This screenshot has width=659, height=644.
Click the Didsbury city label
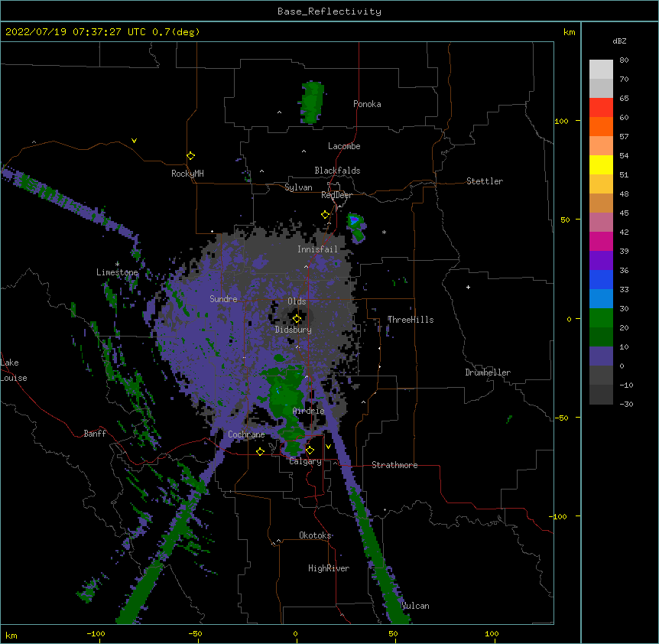293,330
